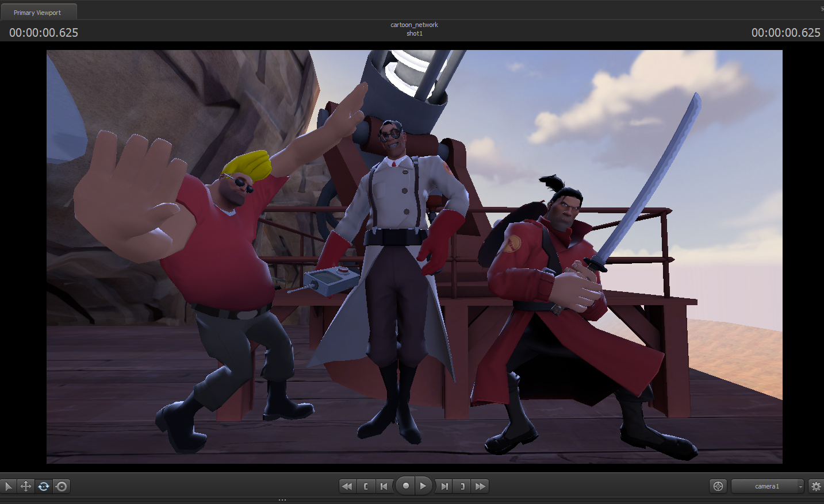Viewport: 824px width, 504px height.
Task: Click the shot1 label
Action: 415,33
